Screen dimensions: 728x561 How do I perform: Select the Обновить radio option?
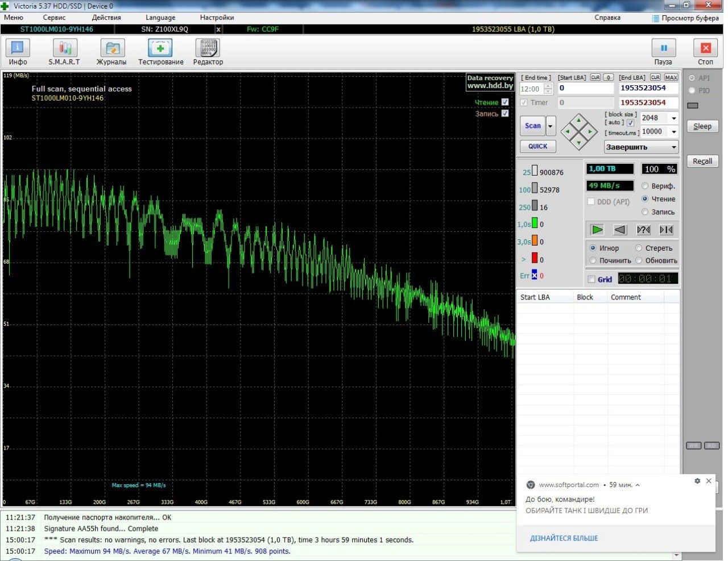click(639, 260)
